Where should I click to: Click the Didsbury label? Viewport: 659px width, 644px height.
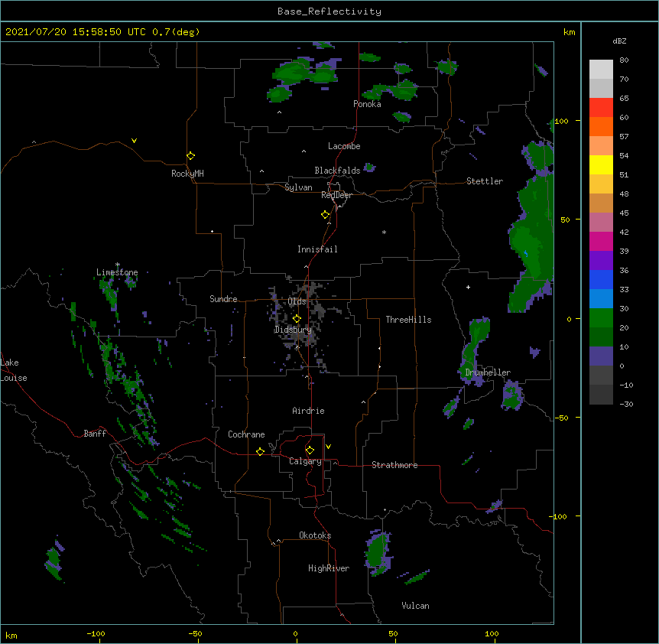pos(293,330)
